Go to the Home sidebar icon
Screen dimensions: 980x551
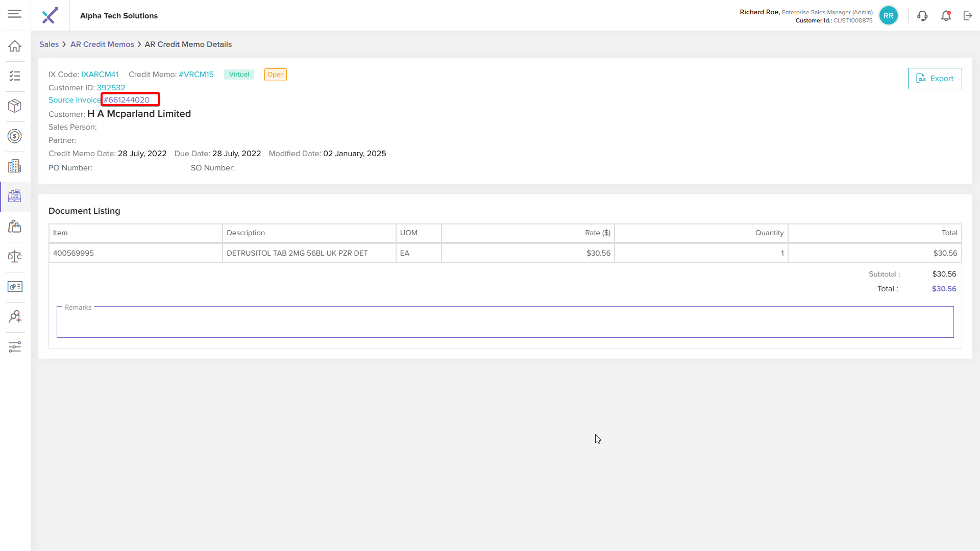point(15,46)
